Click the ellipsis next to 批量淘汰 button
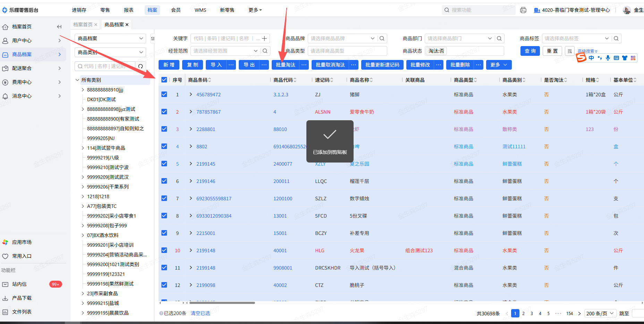Viewport: 644px width, 324px height. [x=304, y=65]
